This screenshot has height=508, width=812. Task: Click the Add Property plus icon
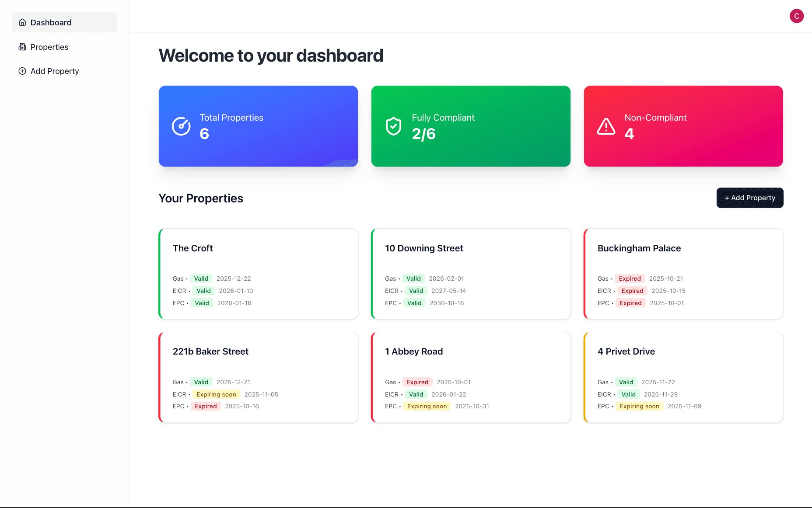coord(22,71)
